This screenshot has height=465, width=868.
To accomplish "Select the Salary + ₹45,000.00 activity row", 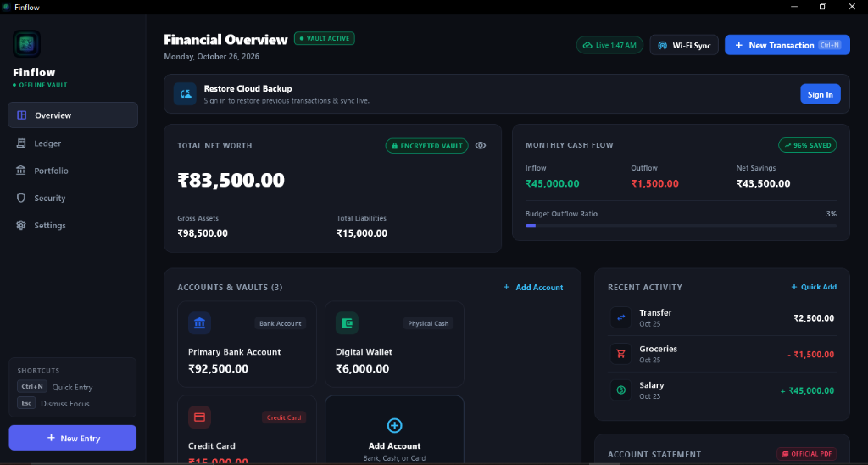I will click(x=722, y=390).
